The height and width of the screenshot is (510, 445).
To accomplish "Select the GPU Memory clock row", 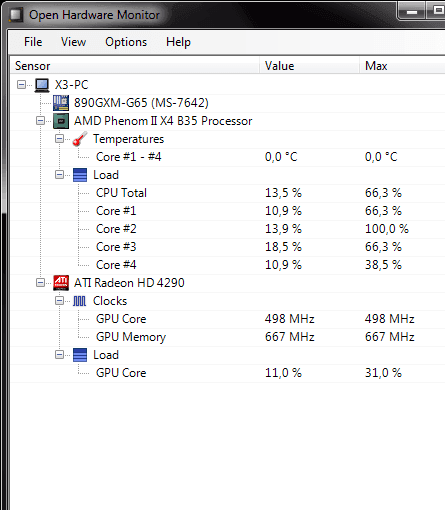I will (228, 337).
